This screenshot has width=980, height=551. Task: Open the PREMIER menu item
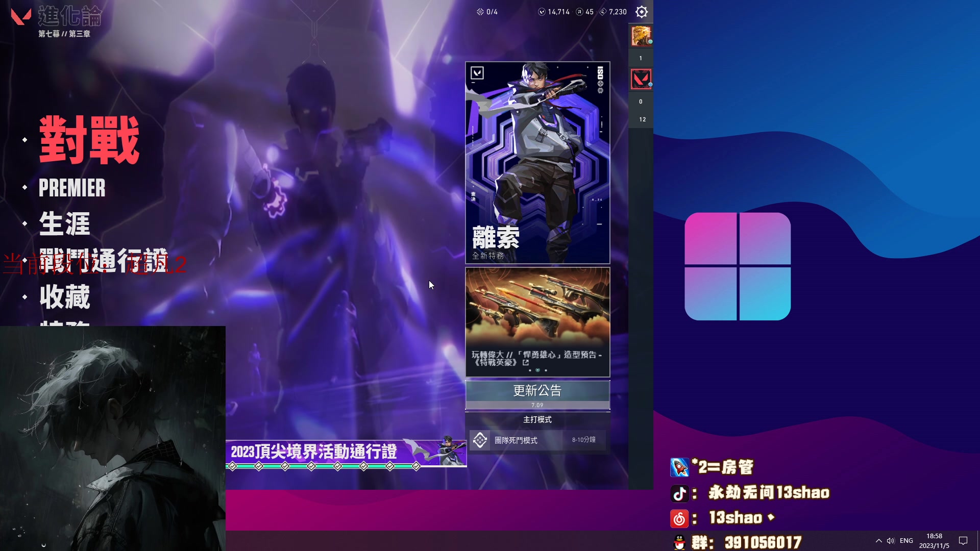pos(72,188)
